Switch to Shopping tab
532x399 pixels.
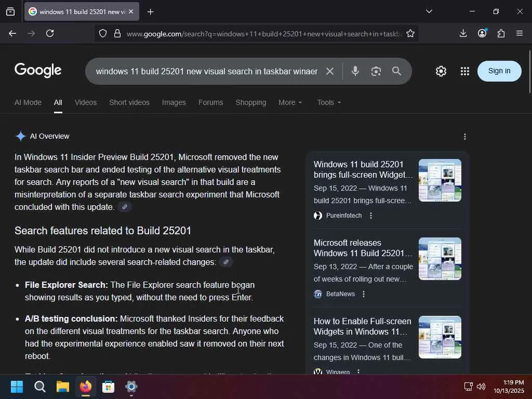(251, 102)
